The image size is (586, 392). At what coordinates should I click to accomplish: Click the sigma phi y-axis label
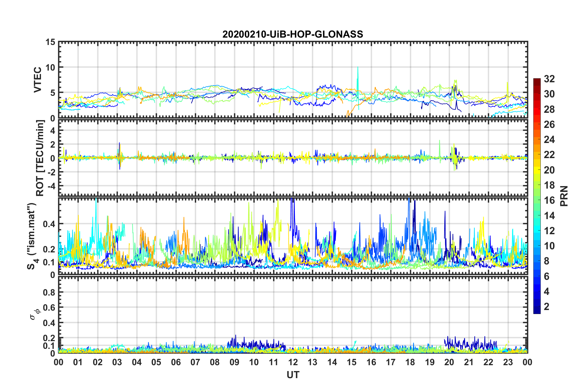[35, 314]
